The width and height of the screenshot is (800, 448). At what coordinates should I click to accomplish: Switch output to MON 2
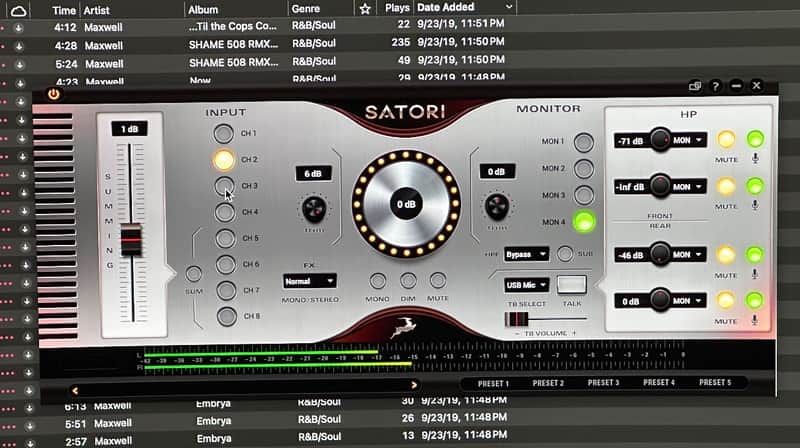584,169
